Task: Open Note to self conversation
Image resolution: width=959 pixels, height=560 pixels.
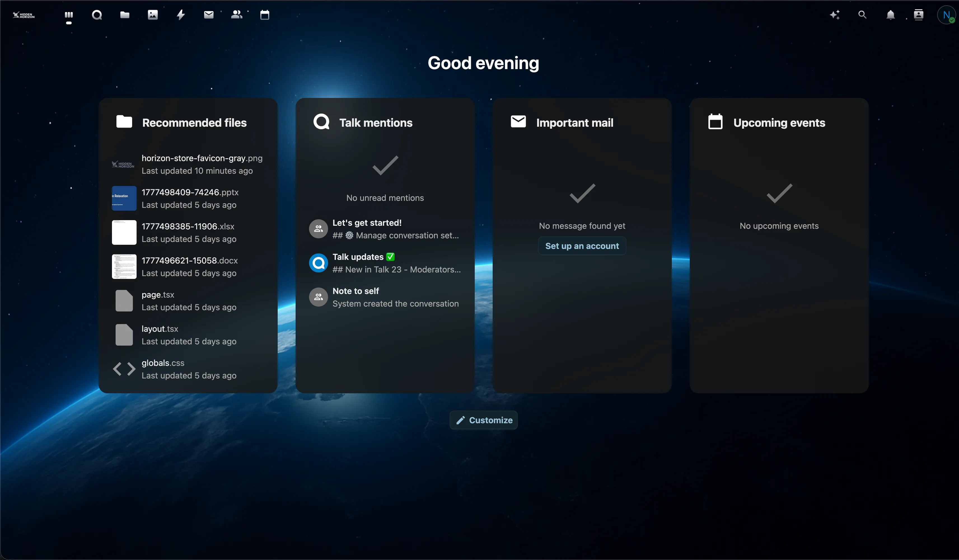Action: point(385,297)
